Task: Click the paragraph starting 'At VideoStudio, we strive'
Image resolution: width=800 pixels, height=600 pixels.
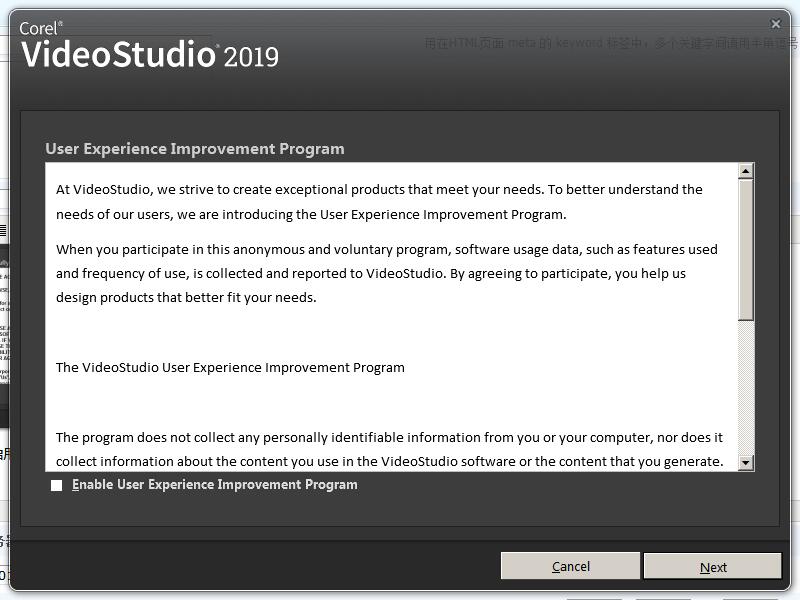Action: pyautogui.click(x=379, y=202)
